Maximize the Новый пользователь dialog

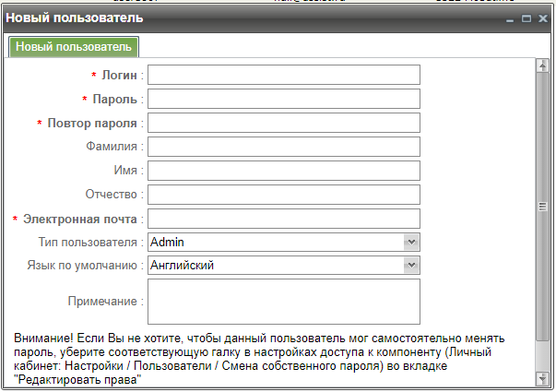(x=526, y=19)
